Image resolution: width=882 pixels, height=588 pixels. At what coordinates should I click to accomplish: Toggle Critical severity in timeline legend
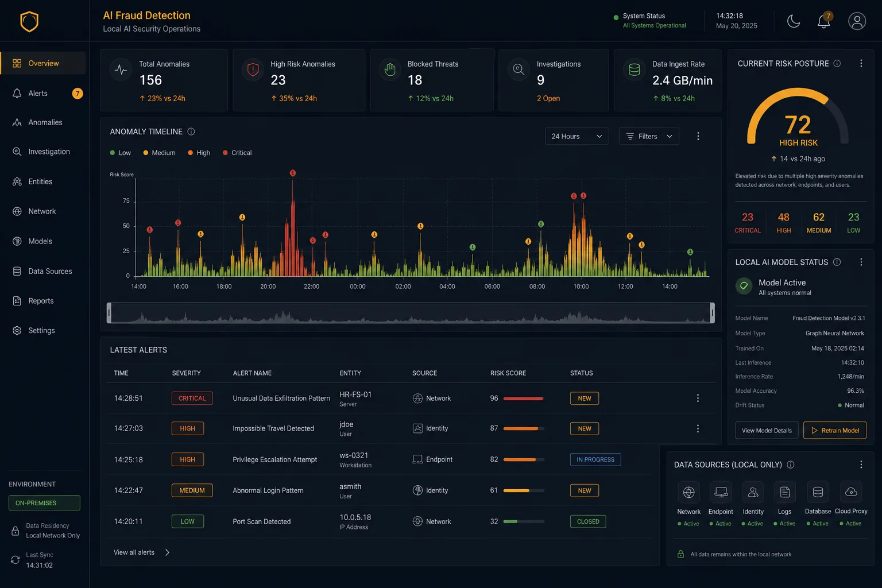[237, 153]
